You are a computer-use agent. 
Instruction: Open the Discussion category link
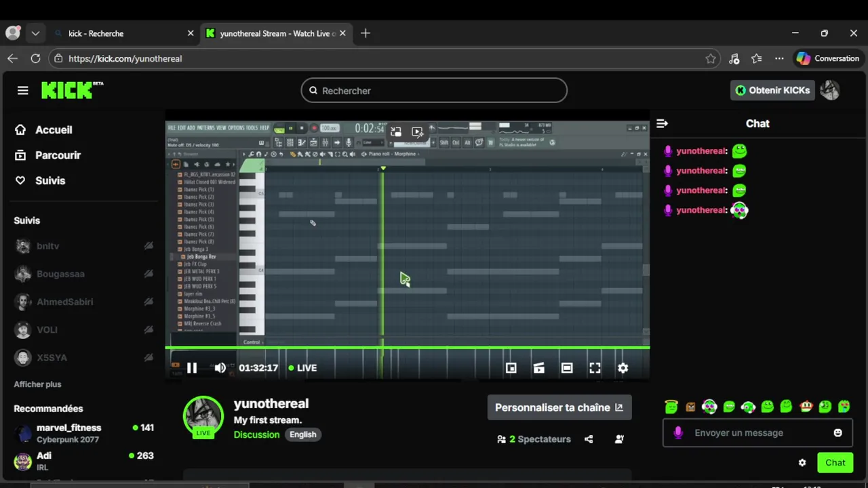click(256, 434)
